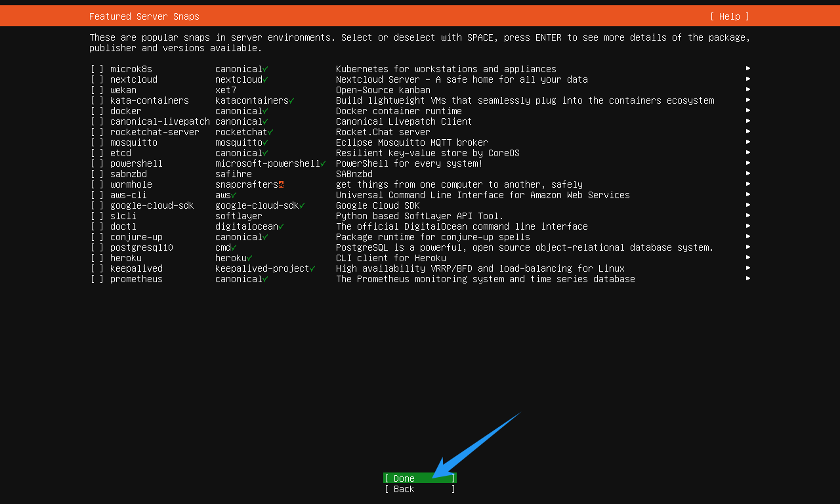Click the verified checkmark next to heroku publisher
The image size is (840, 504).
249,258
